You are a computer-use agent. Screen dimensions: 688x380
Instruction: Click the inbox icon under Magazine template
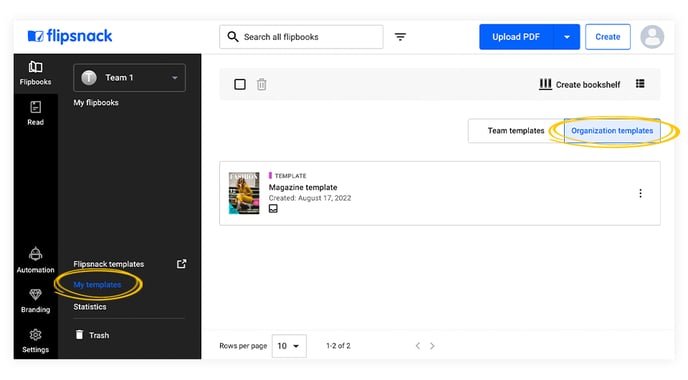pyautogui.click(x=273, y=209)
